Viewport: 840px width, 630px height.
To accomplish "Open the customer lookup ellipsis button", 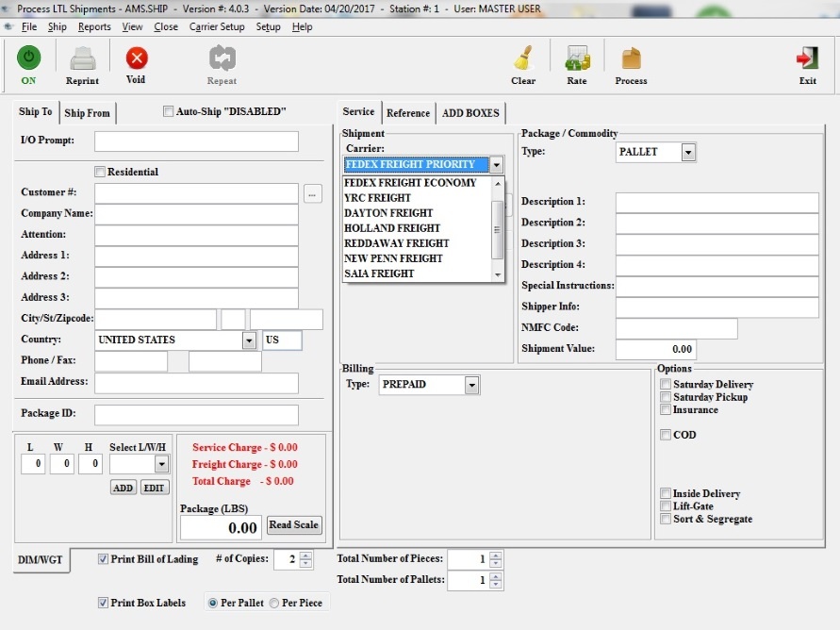I will [312, 193].
